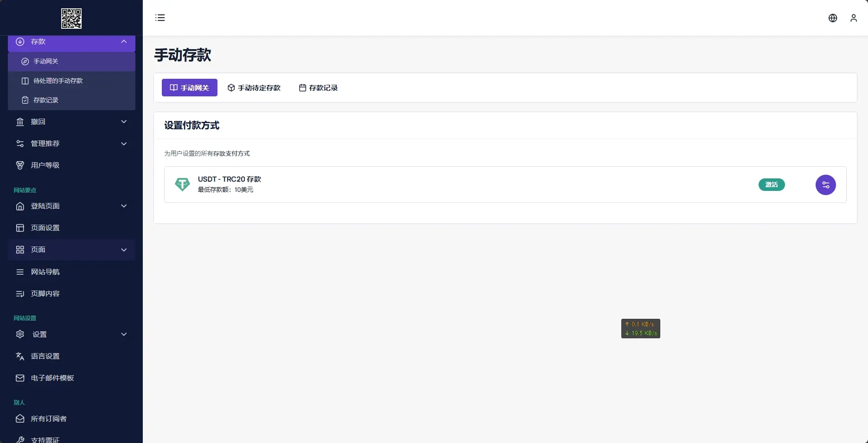
Task: Toggle sidebar with the hamburger list icon
Action: click(x=160, y=18)
